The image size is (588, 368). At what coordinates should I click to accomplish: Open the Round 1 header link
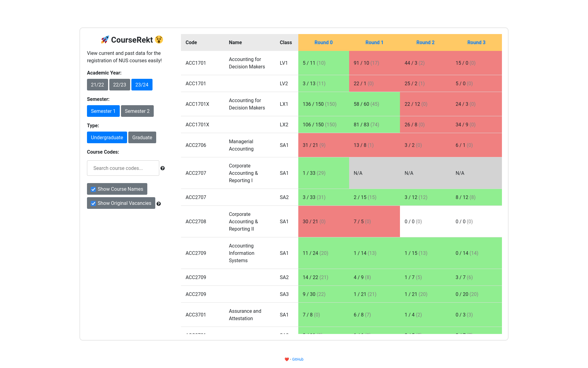point(374,42)
